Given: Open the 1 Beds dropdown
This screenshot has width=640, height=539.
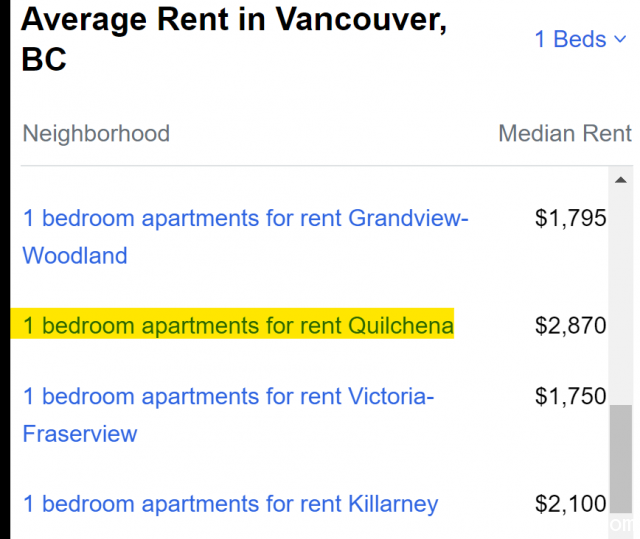Looking at the screenshot, I should click(580, 40).
